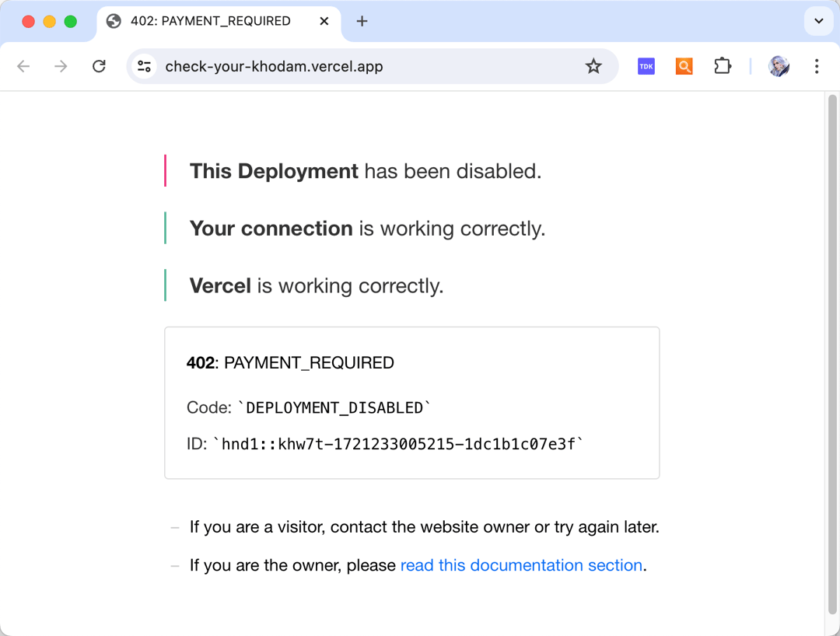Enter full screen using green button
The width and height of the screenshot is (840, 636).
click(70, 21)
